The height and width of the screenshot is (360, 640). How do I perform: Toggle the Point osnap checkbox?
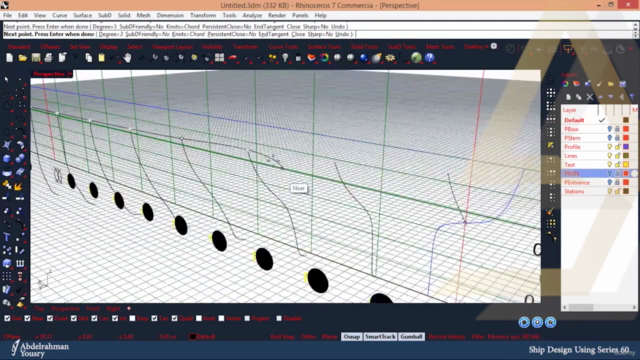50,318
